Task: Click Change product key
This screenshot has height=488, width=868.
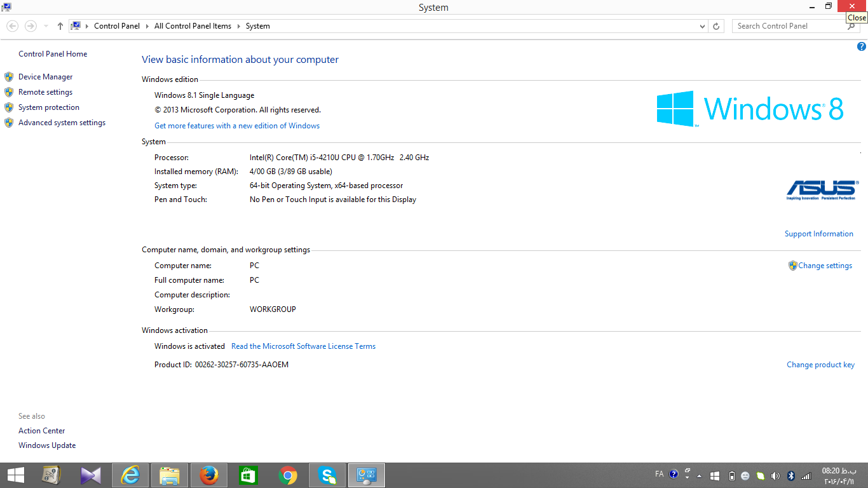Action: 820,365
